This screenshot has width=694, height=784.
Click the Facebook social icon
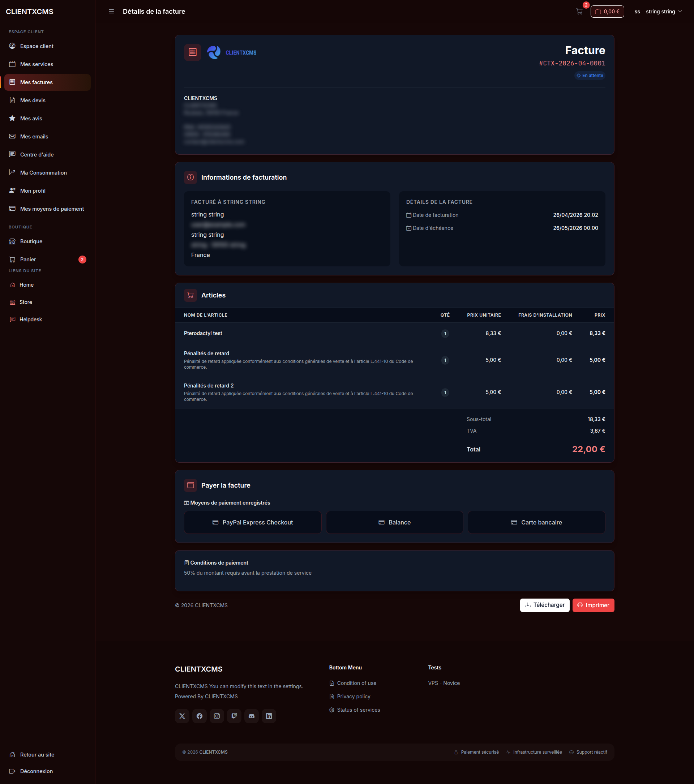coord(200,716)
